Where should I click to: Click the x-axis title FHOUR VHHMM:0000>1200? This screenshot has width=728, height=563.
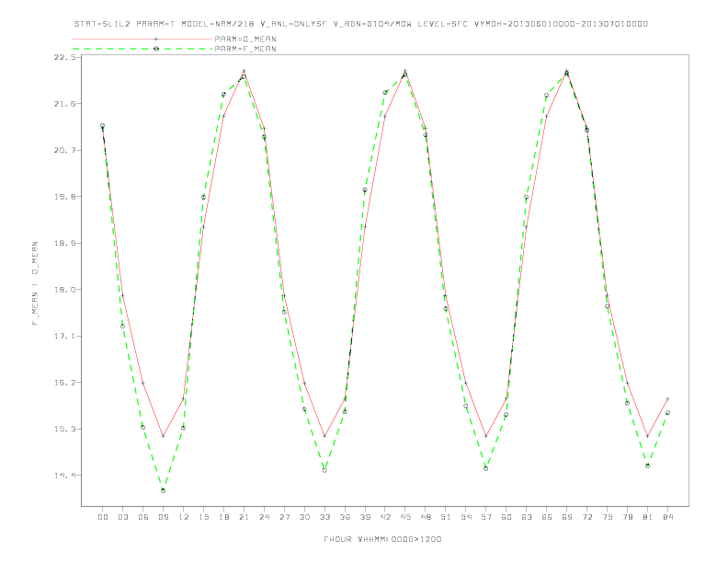[x=382, y=539]
